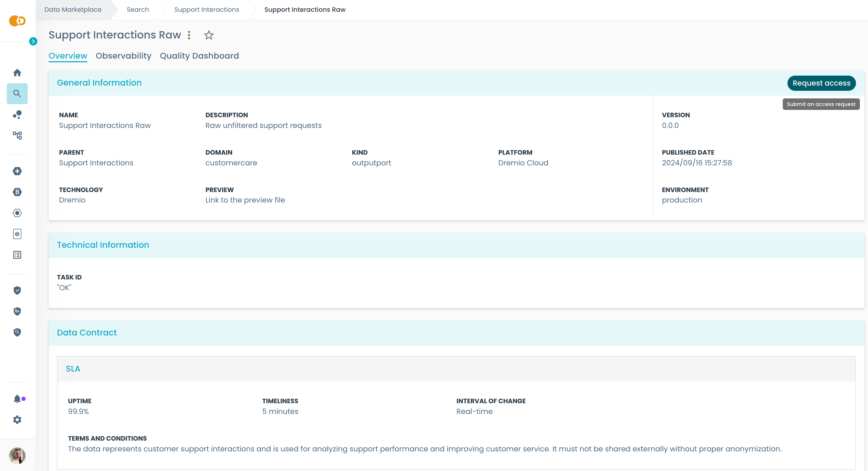Switch to the Observability tab

click(123, 56)
